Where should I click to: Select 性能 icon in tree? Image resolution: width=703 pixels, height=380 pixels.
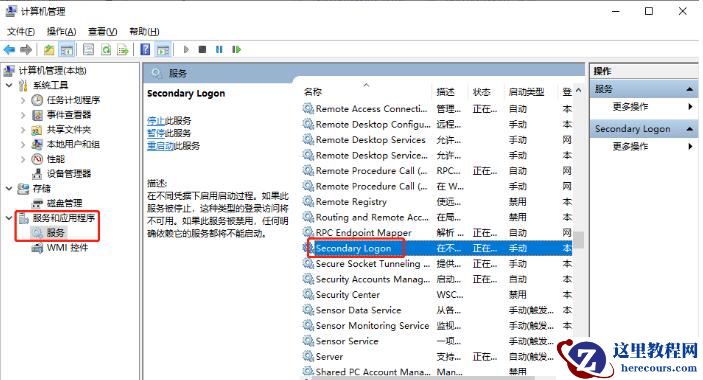tap(37, 159)
